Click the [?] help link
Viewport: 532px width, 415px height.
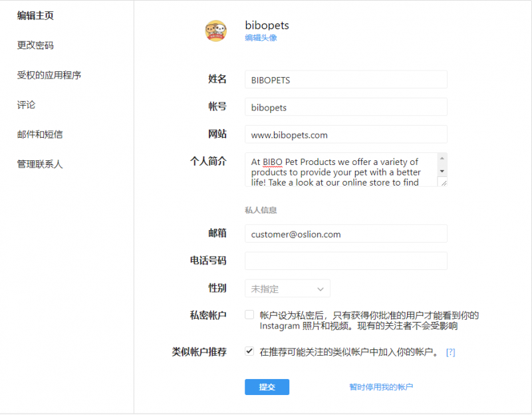[x=450, y=352]
